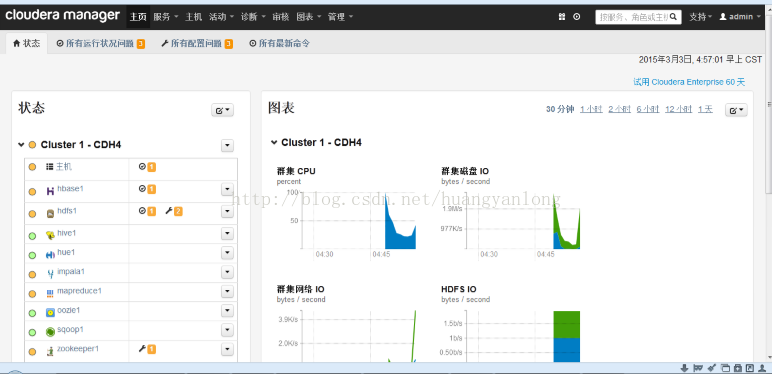Switch to the 状态 status tab
This screenshot has width=772, height=376.
pyautogui.click(x=27, y=43)
